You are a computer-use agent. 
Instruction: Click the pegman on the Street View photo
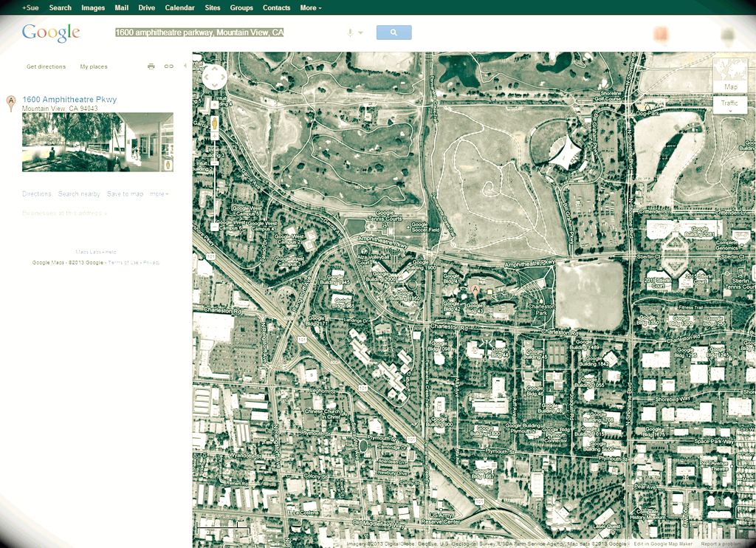click(x=168, y=165)
